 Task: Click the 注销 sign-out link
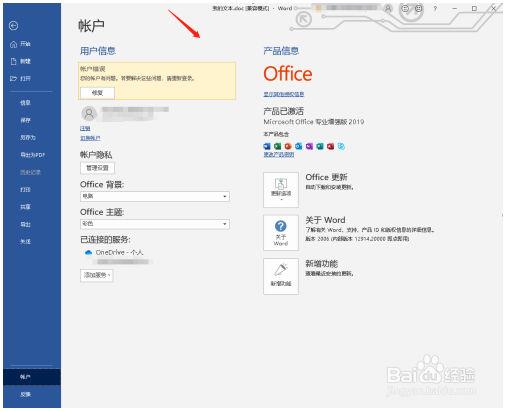pos(85,128)
